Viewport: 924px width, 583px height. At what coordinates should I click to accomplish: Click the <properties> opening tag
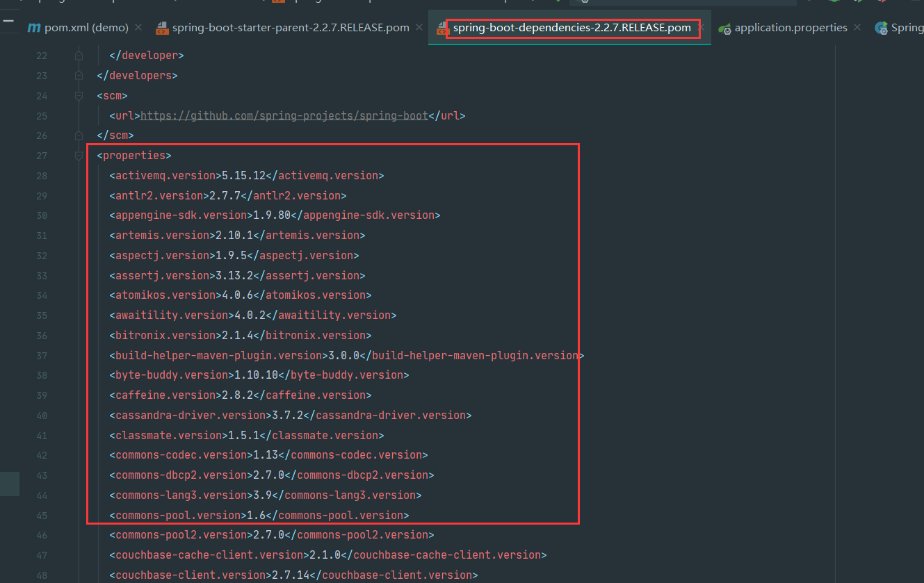tap(134, 156)
